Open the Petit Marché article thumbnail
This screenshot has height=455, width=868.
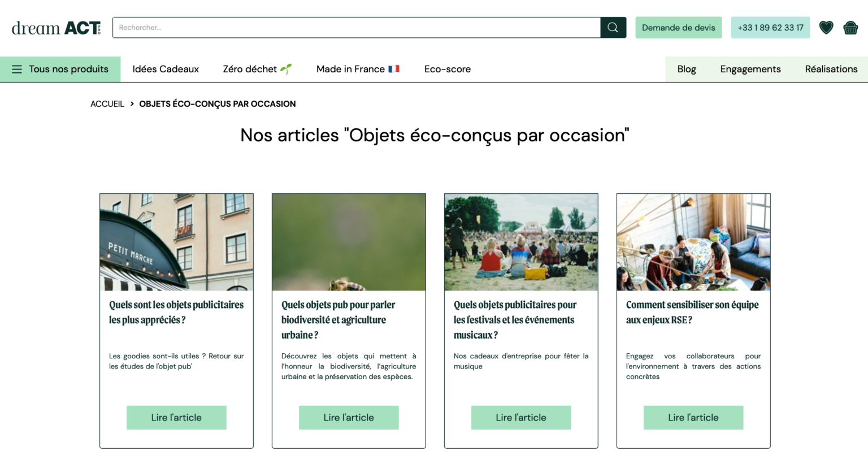pyautogui.click(x=176, y=242)
